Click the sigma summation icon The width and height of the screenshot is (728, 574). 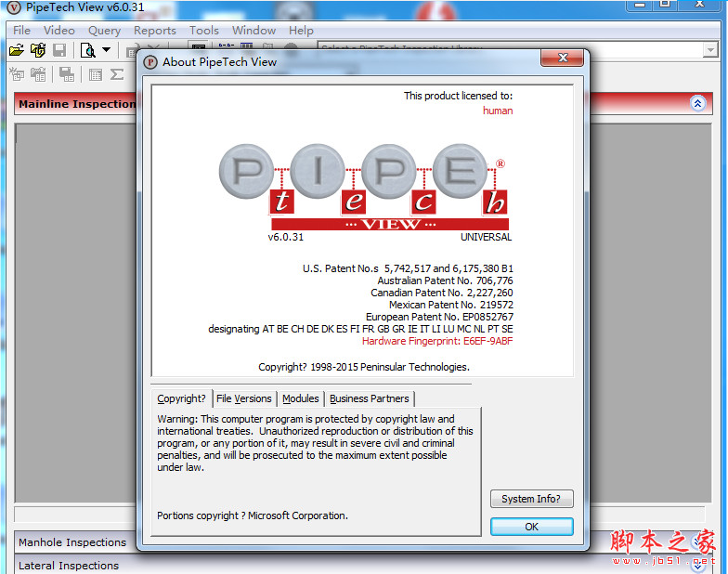click(x=117, y=74)
